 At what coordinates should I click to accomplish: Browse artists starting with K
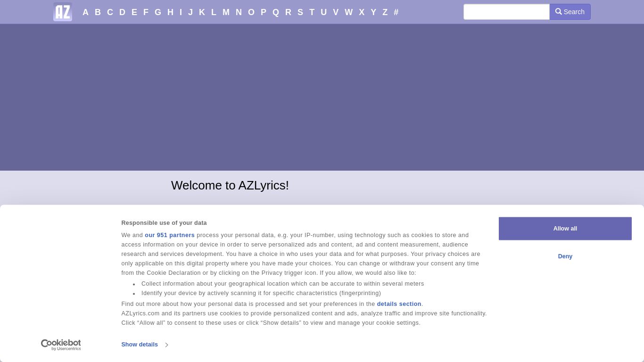click(202, 12)
